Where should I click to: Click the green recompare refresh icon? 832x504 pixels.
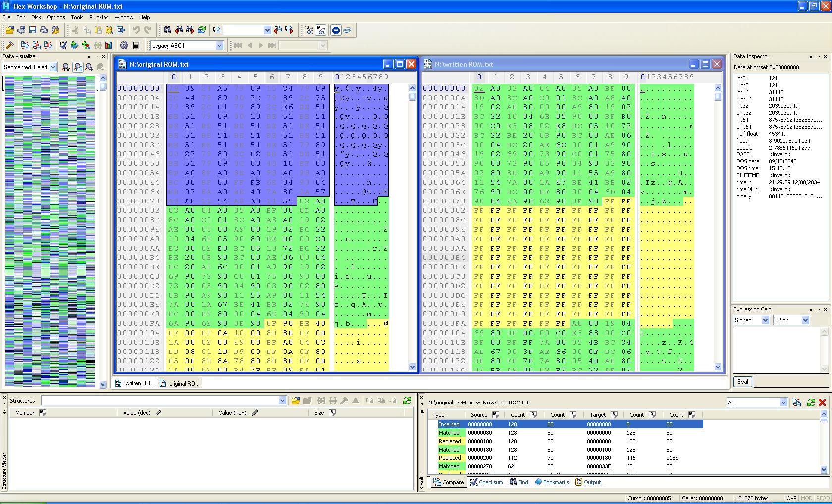click(811, 403)
